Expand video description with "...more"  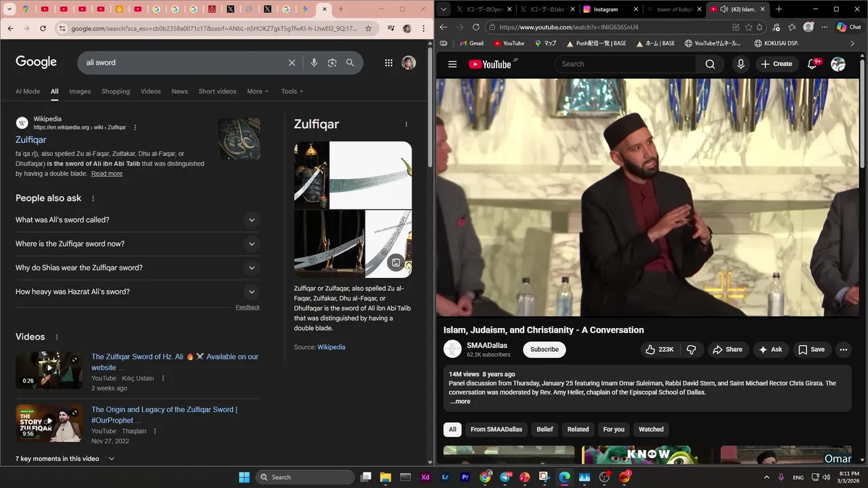click(460, 401)
